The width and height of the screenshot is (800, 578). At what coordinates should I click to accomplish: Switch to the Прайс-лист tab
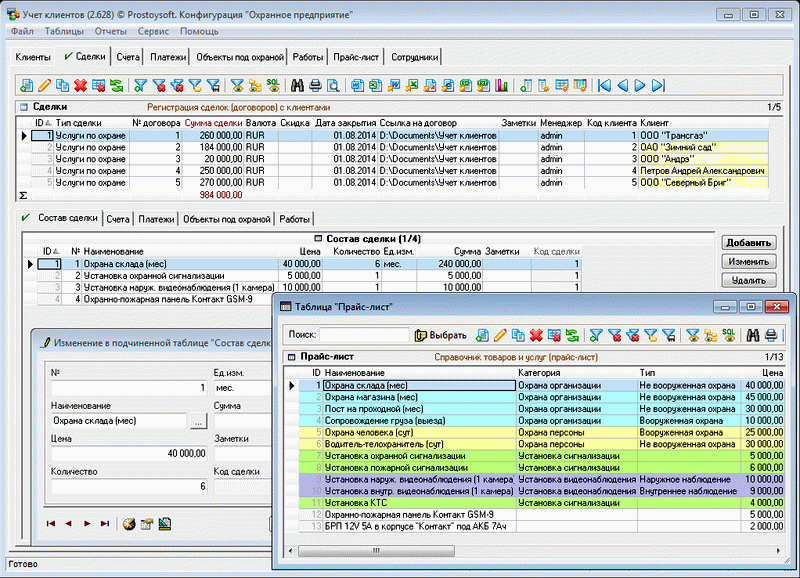(x=355, y=57)
